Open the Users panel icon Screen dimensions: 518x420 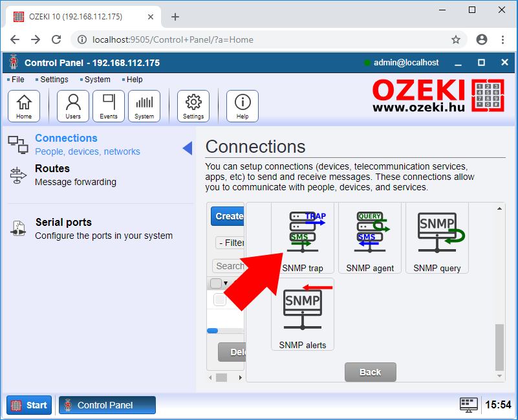tap(72, 105)
